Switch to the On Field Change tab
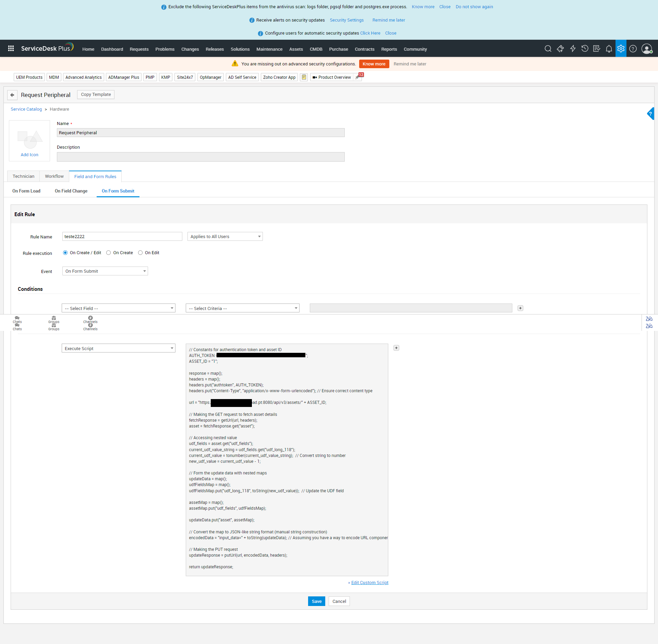This screenshot has height=644, width=658. 71,191
